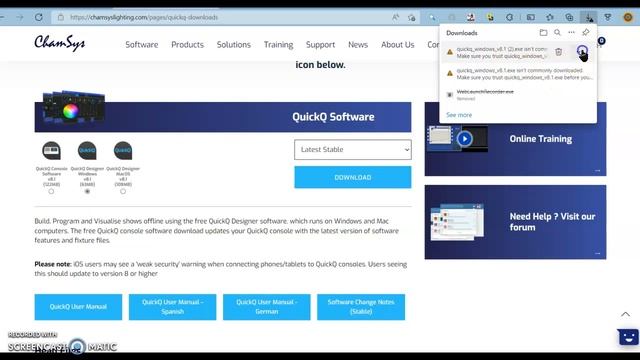The height and width of the screenshot is (360, 640).
Task: Play the Online Training video icon
Action: [464, 139]
